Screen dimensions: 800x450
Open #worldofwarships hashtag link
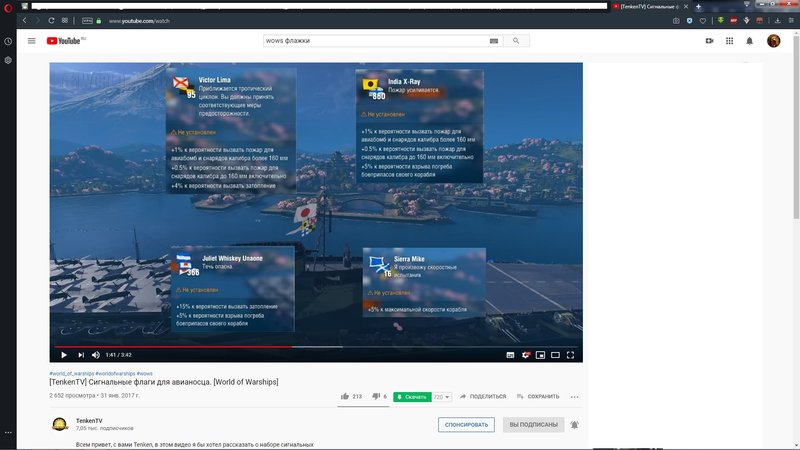point(115,373)
